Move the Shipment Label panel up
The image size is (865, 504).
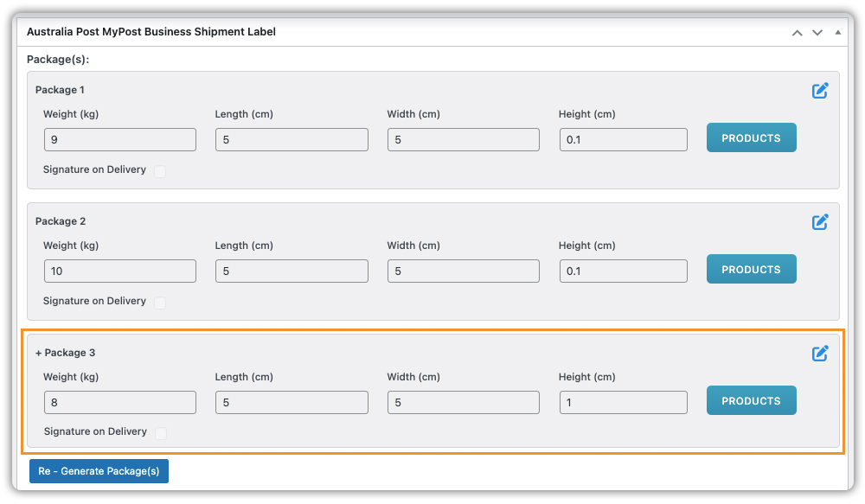(798, 33)
